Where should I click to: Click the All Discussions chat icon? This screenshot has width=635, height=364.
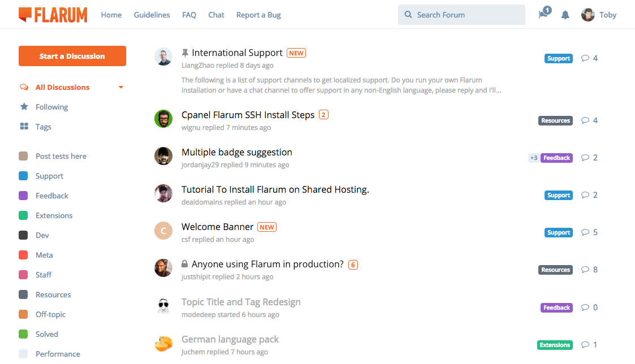[x=24, y=87]
